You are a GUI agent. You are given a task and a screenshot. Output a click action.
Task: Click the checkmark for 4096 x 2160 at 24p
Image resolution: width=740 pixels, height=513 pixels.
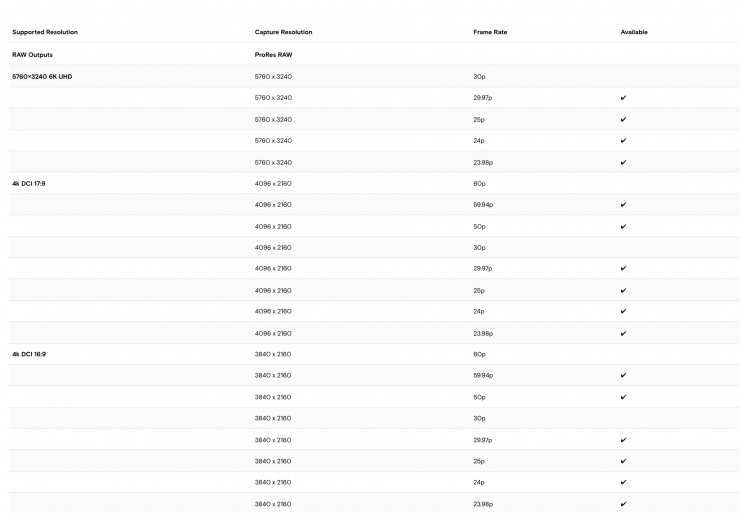pos(623,312)
